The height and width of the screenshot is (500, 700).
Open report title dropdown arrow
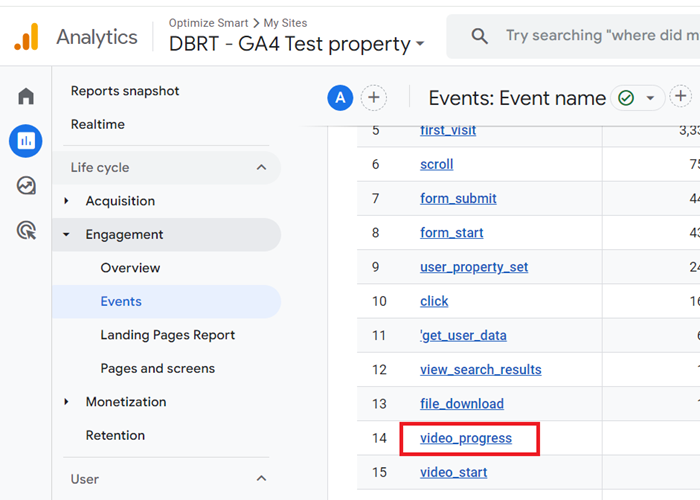point(650,98)
